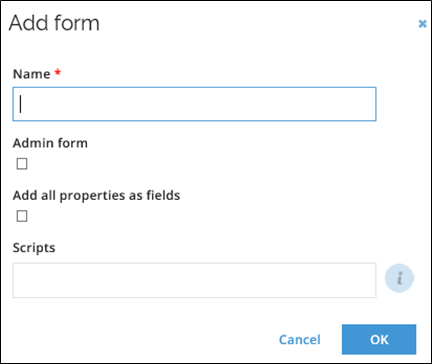Click the Add all properties as fields label
Screen dimensions: 432x364
96,195
